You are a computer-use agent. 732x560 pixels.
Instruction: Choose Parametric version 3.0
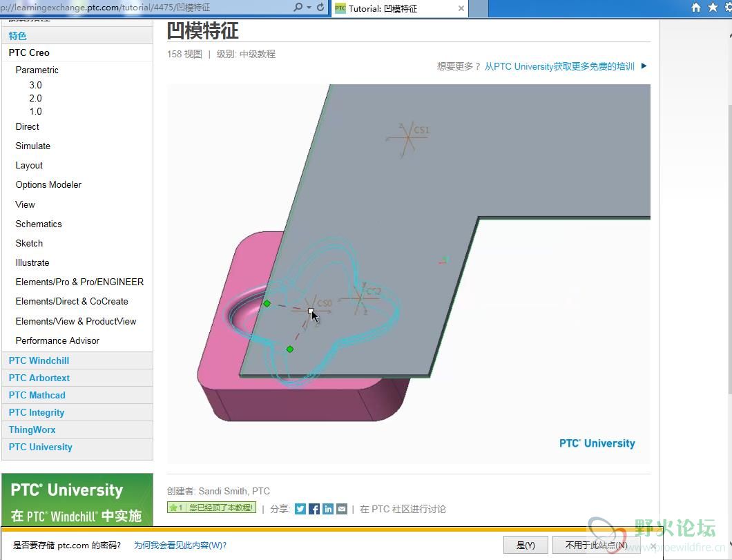35,85
